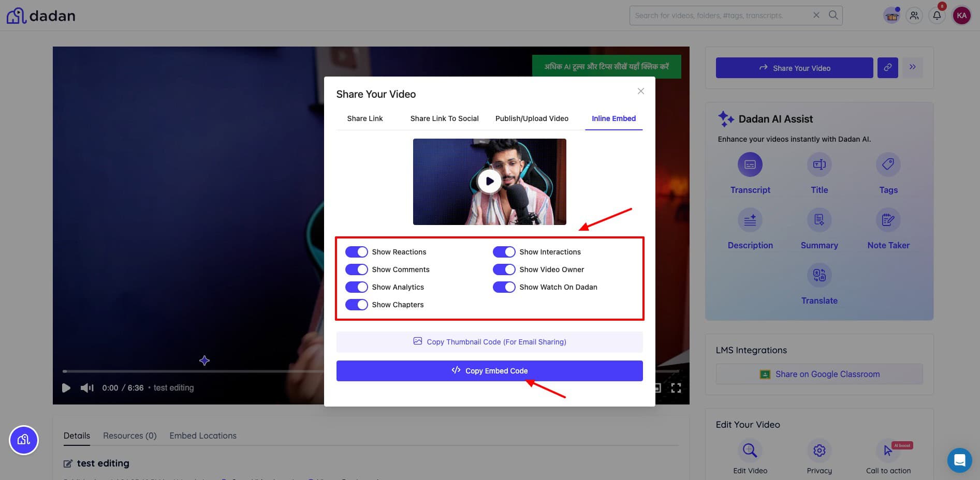
Task: Turn off Show Watch On Dadan
Action: 504,287
